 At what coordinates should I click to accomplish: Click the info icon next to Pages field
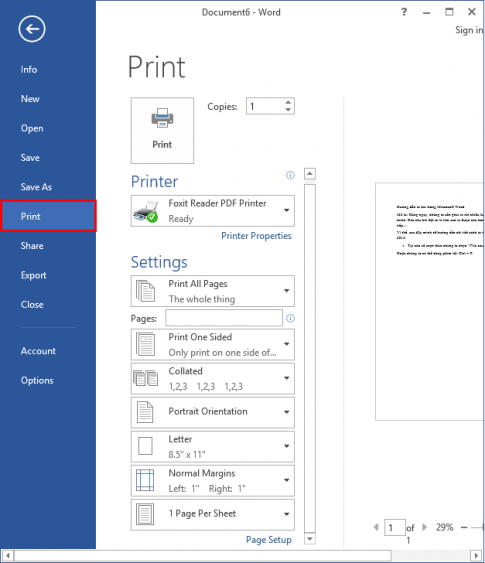[x=290, y=318]
